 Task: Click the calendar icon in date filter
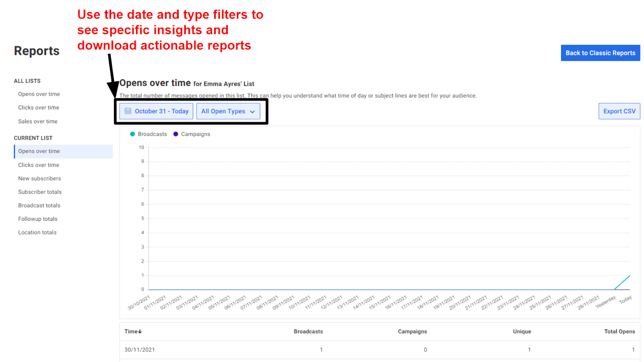coord(128,111)
